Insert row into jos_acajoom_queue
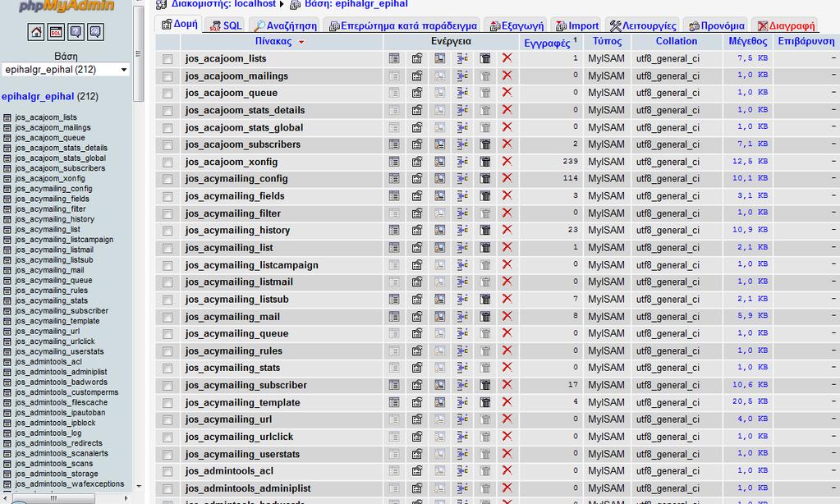 tap(462, 93)
